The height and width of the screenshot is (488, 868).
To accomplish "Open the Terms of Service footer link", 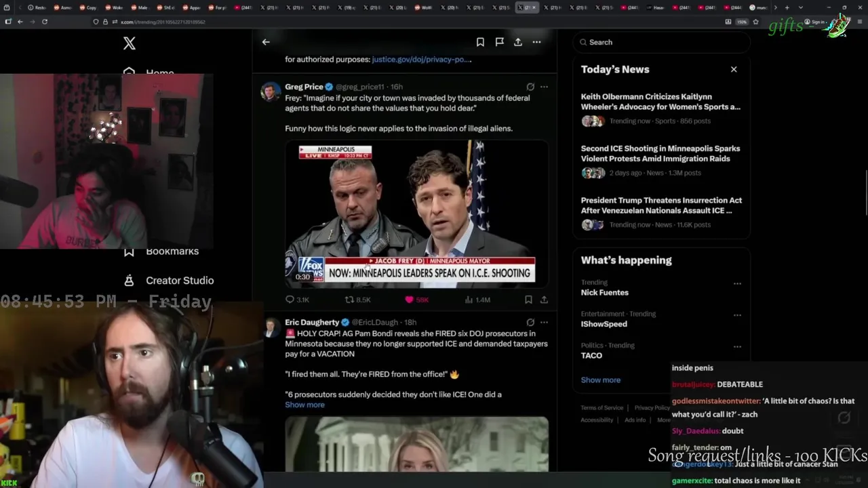I will 601,408.
